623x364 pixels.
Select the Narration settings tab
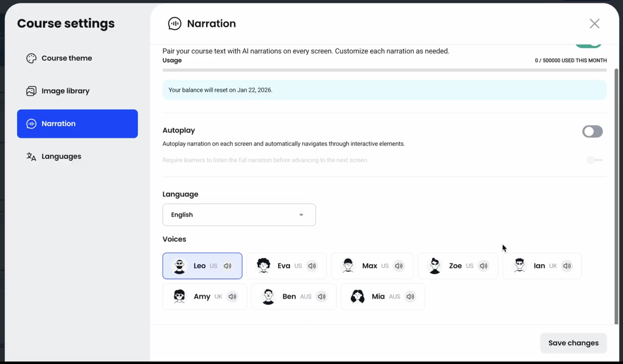click(77, 123)
